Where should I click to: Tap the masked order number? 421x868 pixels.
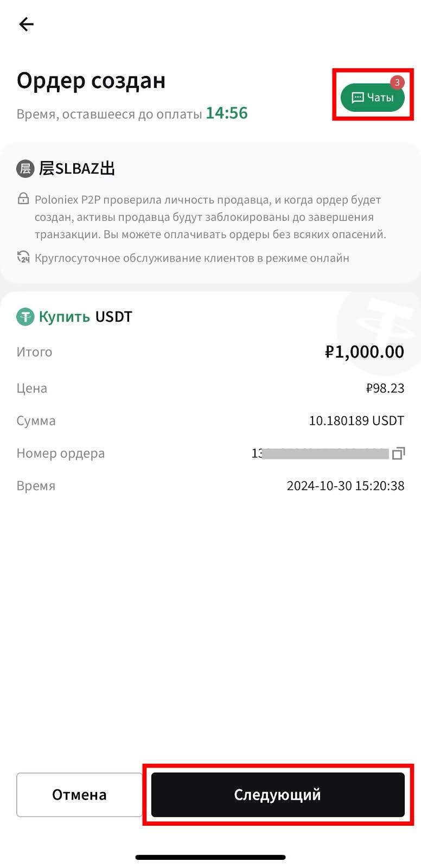click(x=320, y=453)
